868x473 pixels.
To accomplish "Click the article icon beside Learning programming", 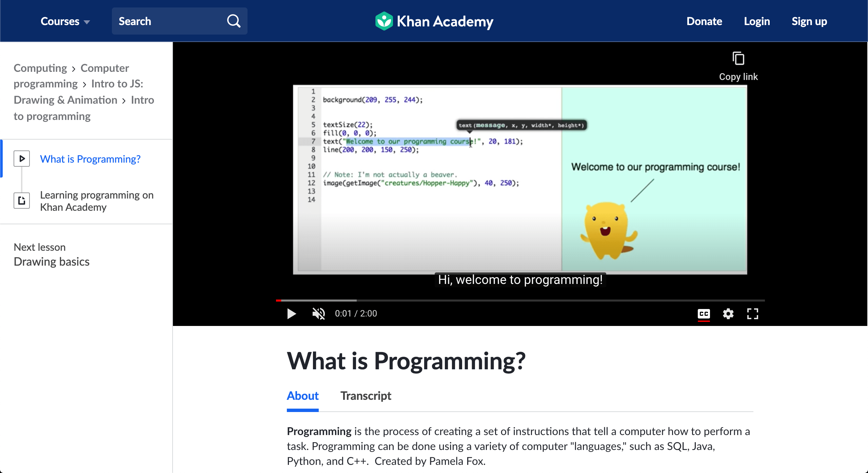I will coord(22,201).
